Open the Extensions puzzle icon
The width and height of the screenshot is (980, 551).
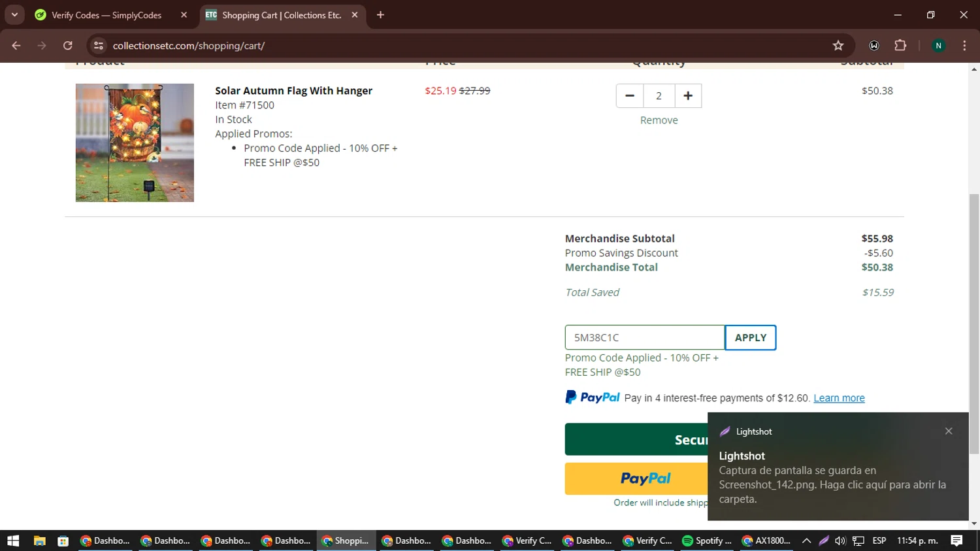[900, 45]
